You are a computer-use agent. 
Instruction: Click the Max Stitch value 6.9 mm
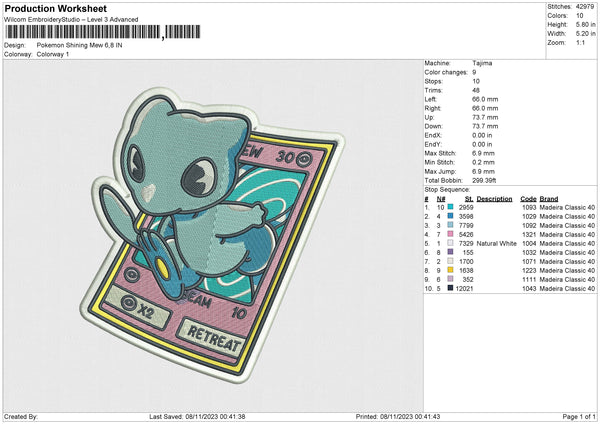click(483, 153)
